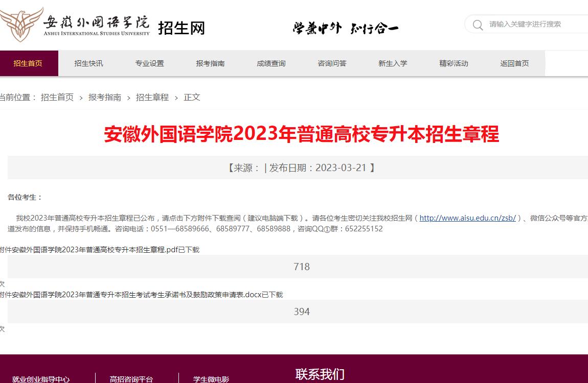The height and width of the screenshot is (383, 588).
Task: Open the 专业设置 nav tab
Action: point(150,63)
